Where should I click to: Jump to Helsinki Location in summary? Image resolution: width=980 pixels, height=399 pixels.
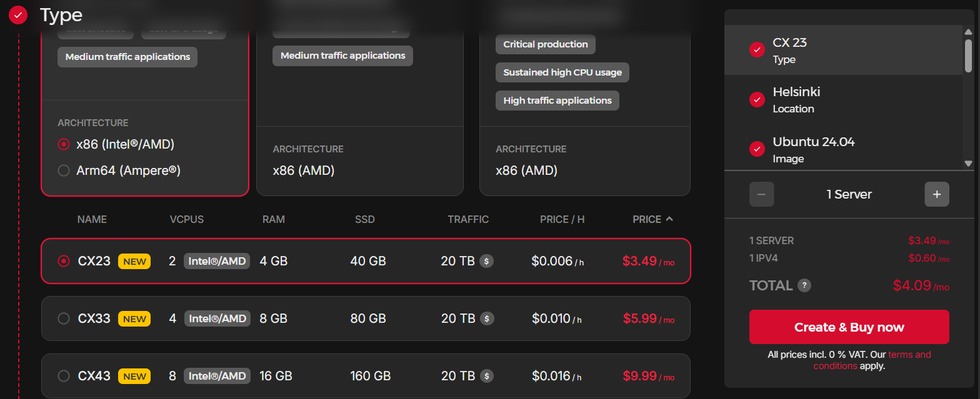click(x=843, y=100)
